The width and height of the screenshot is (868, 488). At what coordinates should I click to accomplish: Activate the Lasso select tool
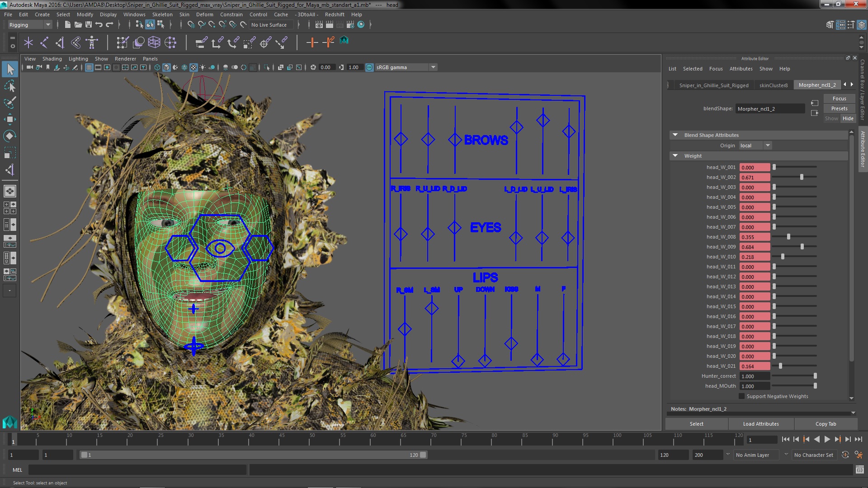click(x=10, y=86)
